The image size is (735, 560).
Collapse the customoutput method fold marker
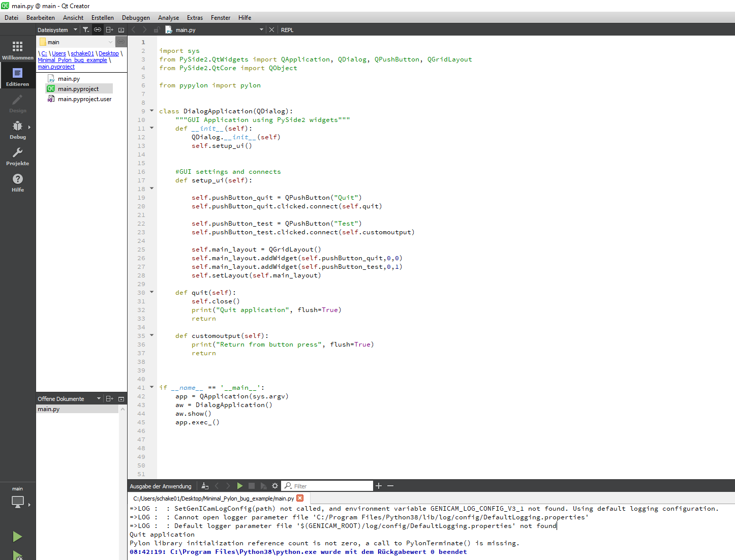pos(151,335)
